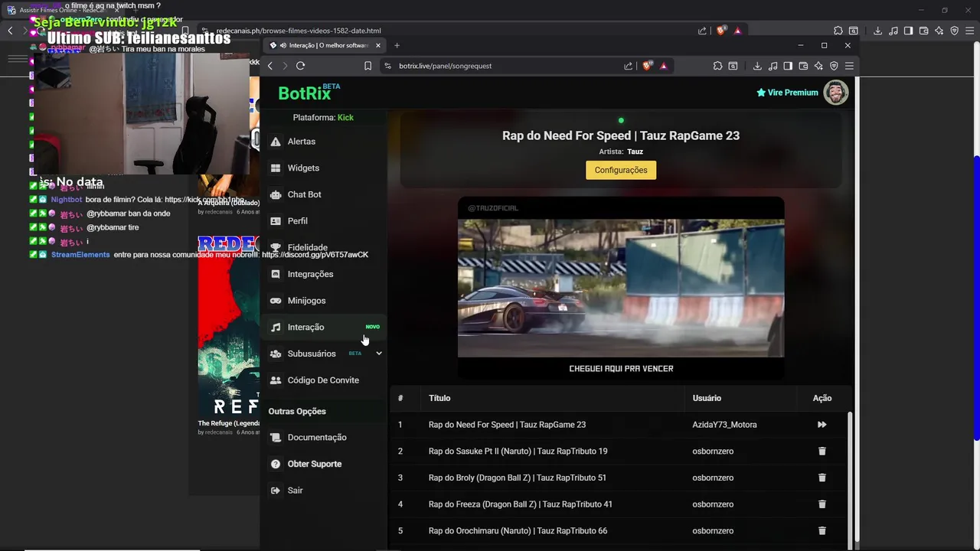980x551 pixels.
Task: Open Leo AI sparkle icon in BotRix window
Action: coord(818,66)
